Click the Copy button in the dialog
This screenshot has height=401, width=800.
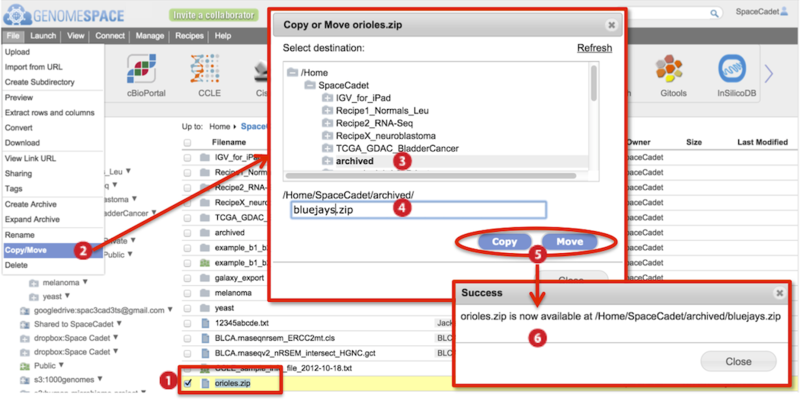505,242
